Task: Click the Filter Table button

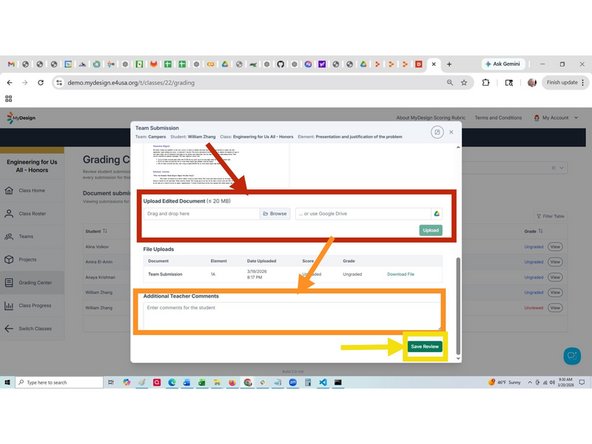Action: point(550,216)
